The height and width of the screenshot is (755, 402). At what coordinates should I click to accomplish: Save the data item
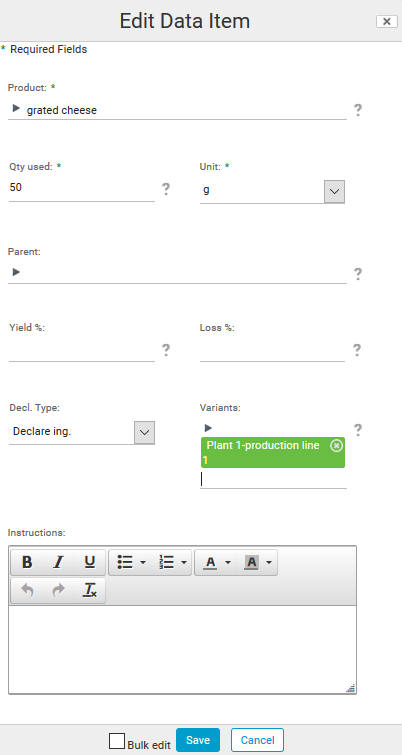[198, 740]
